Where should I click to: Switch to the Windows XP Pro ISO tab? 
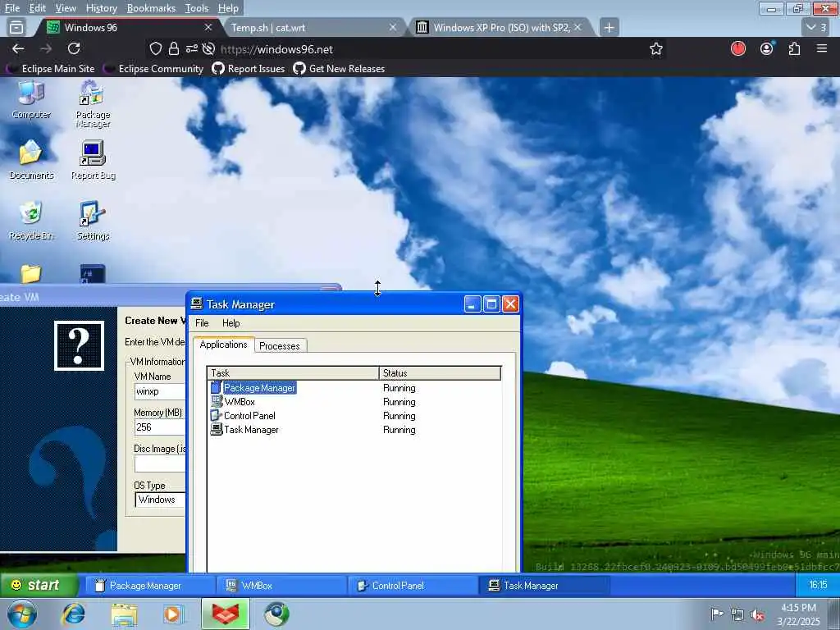tap(501, 27)
